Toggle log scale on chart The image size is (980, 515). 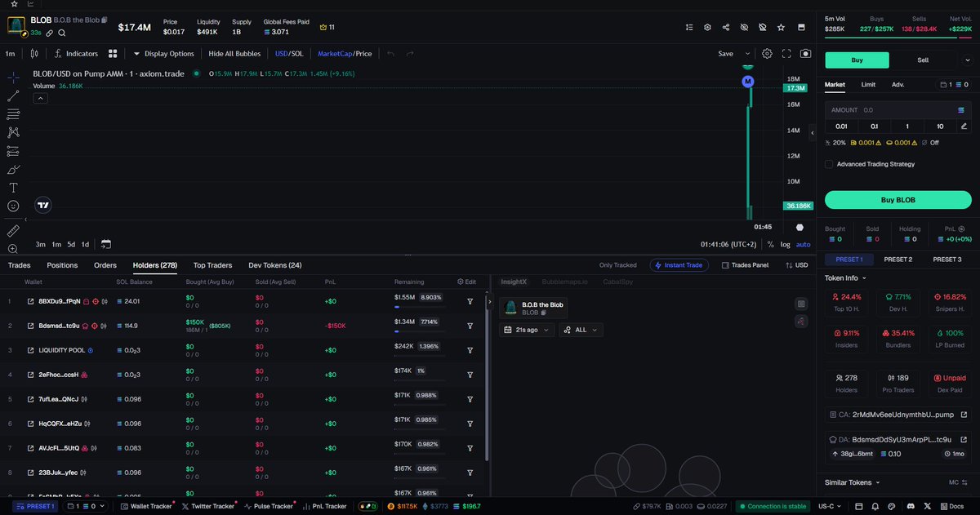[x=786, y=244]
